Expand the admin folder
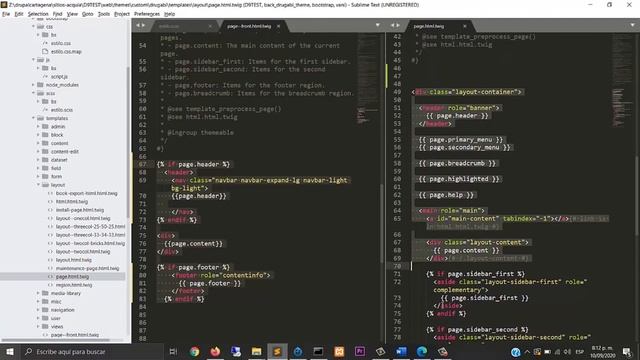640x360 pixels. [38, 127]
